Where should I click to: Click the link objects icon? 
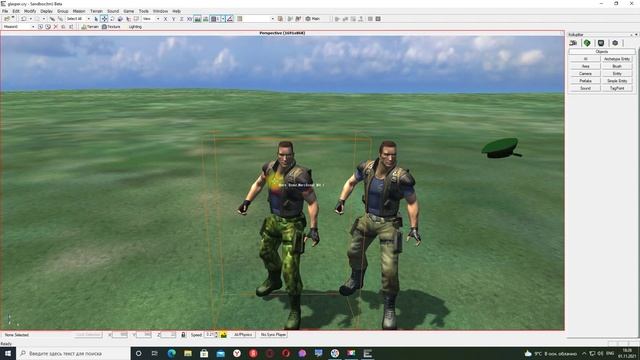[52, 19]
